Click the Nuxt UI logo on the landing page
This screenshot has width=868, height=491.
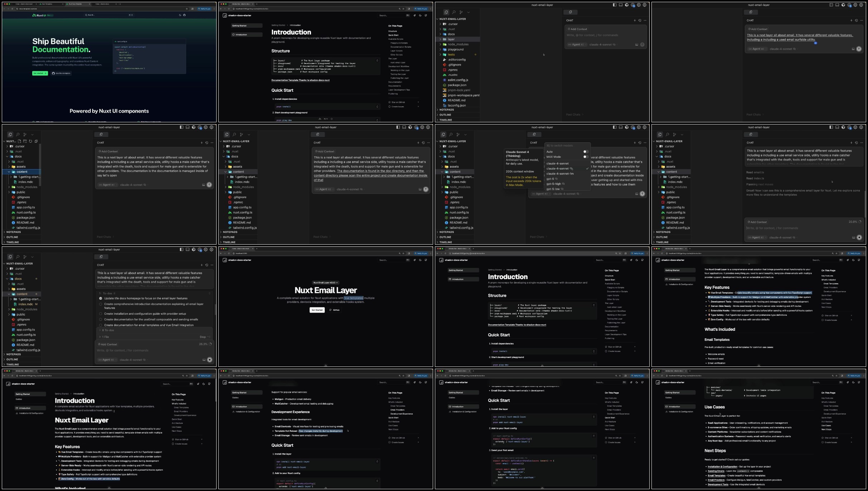coord(39,15)
